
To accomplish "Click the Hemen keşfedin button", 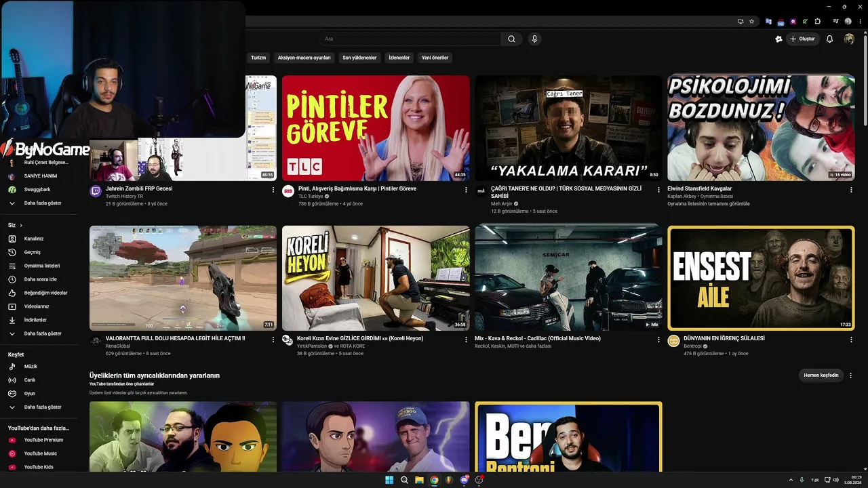I will point(821,375).
